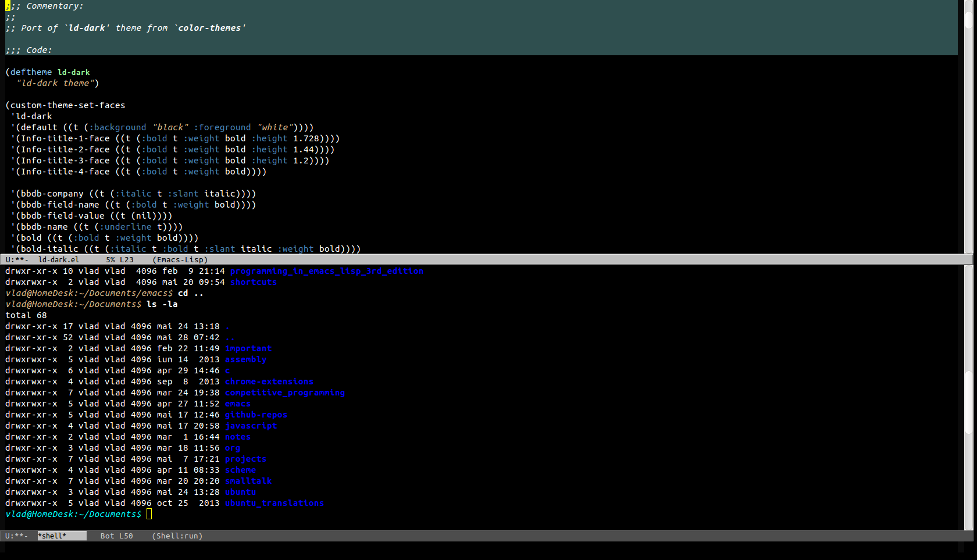The width and height of the screenshot is (977, 560).
Task: Click the 'github-repos' directory entry
Action: click(256, 415)
